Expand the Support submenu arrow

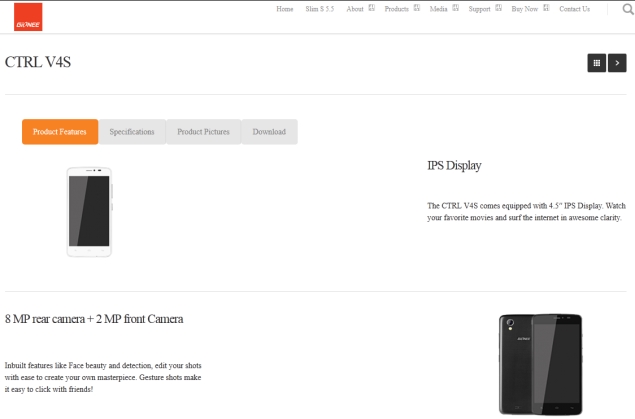[499, 8]
